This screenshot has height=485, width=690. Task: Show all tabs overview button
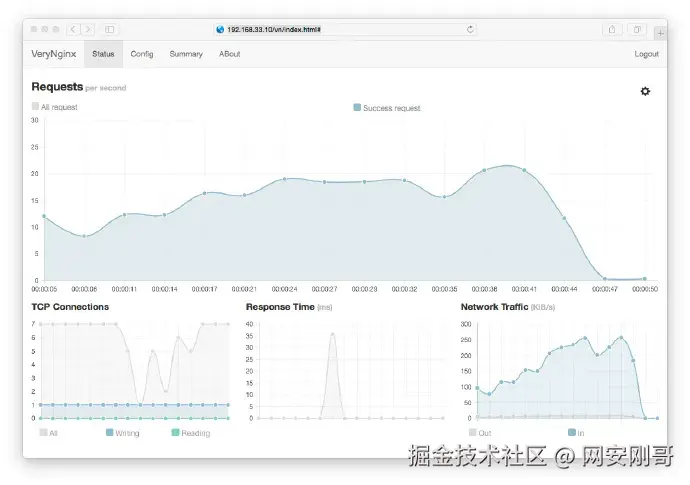coord(637,29)
